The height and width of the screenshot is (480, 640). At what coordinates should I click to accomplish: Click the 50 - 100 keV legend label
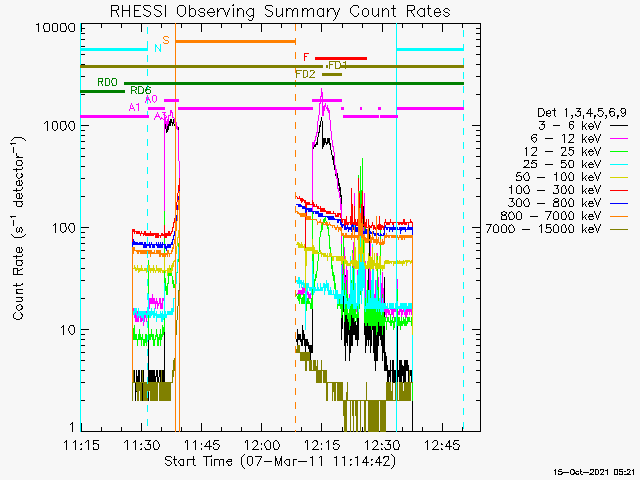click(558, 177)
